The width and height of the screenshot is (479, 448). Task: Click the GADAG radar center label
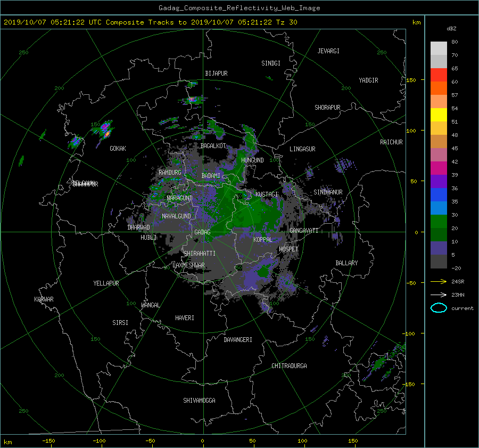[x=202, y=232]
